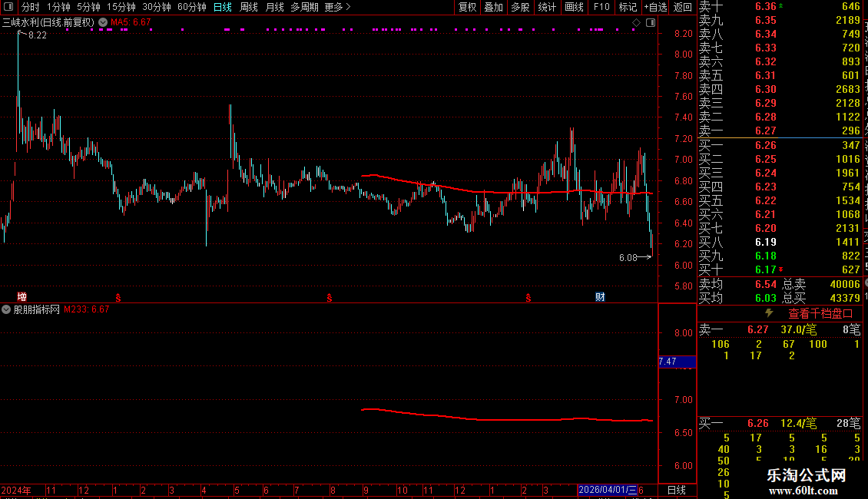Image resolution: width=868 pixels, height=499 pixels.
Task: Select the 15分钟 period
Action: coord(121,7)
